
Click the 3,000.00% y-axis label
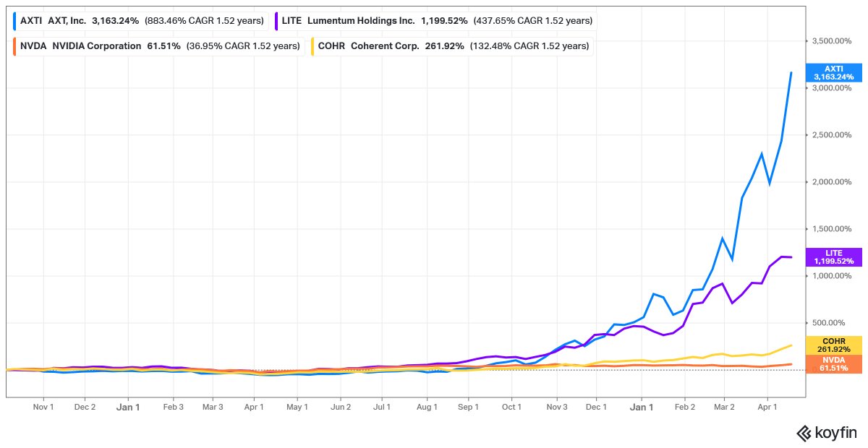pos(833,88)
